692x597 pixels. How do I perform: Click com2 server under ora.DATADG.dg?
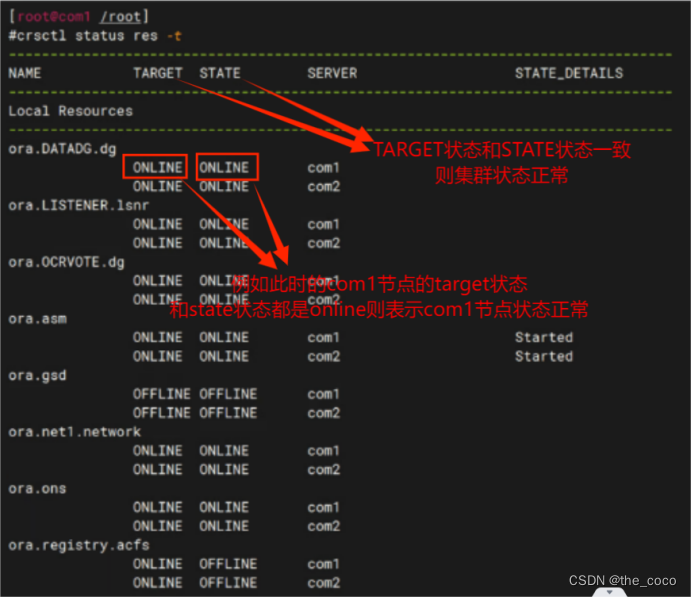pyautogui.click(x=323, y=187)
